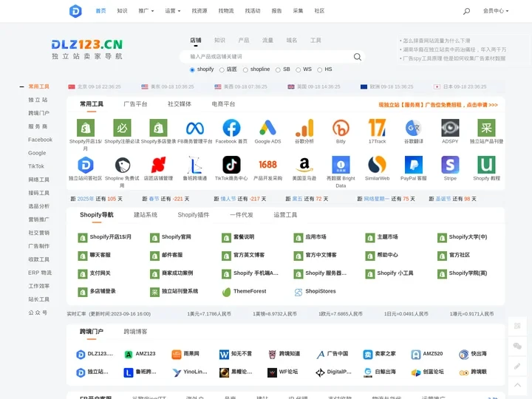Open the Bitly icon
Screen dimensions: 532x399
tap(341, 128)
